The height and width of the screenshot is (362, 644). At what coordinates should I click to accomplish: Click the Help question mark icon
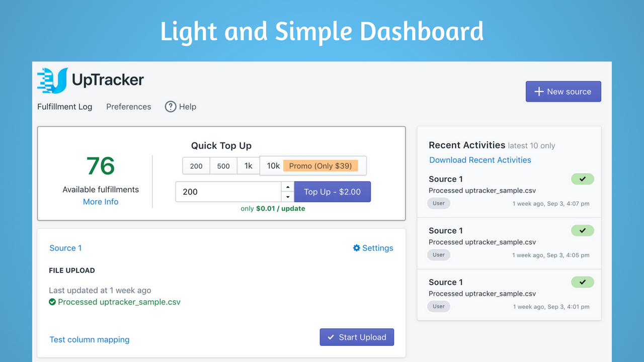click(x=171, y=107)
